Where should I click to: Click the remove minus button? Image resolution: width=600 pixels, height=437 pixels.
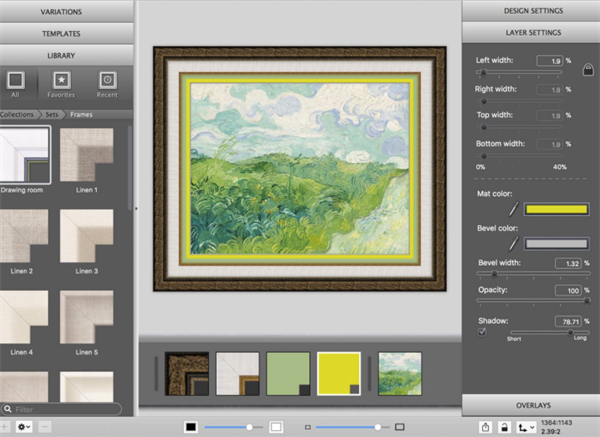click(x=45, y=426)
